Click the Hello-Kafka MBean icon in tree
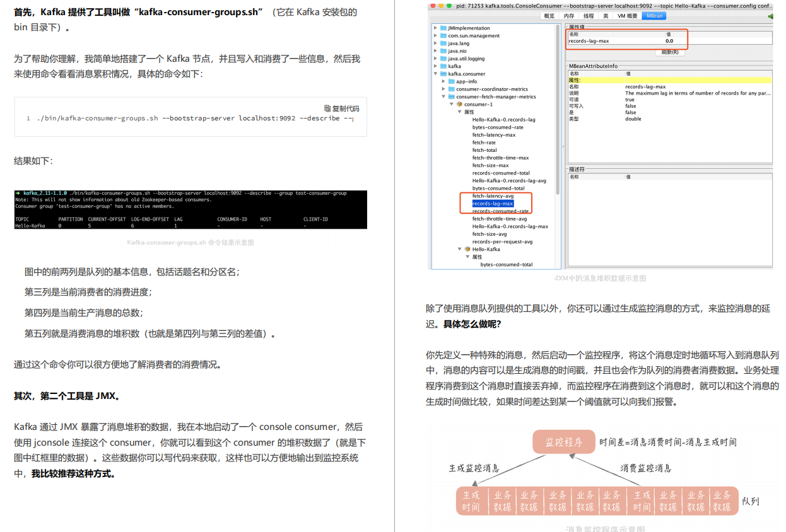Viewport: 786px width, 532px height. (467, 249)
